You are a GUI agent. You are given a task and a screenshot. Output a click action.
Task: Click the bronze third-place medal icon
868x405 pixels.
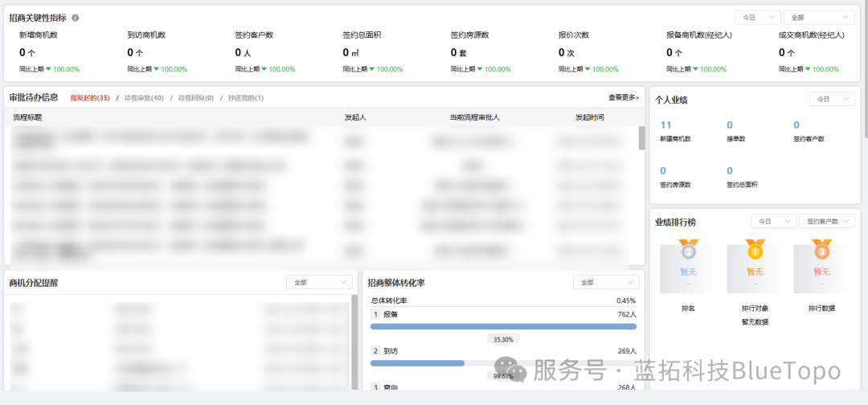821,250
